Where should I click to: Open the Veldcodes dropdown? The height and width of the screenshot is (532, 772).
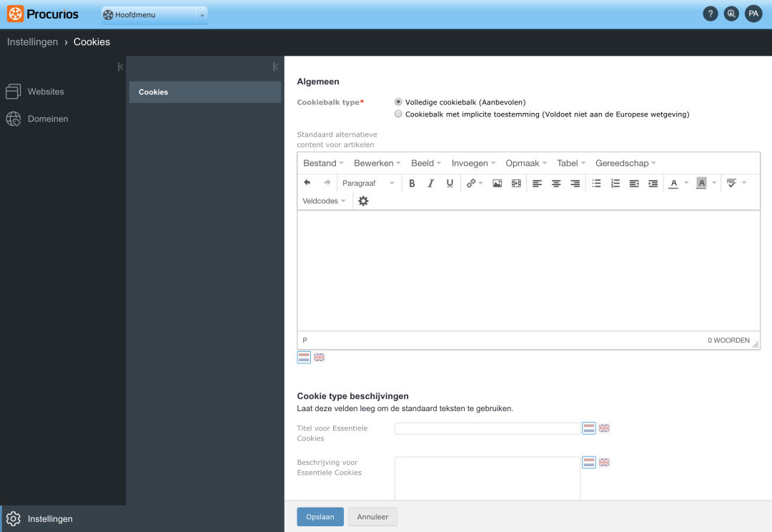click(324, 201)
